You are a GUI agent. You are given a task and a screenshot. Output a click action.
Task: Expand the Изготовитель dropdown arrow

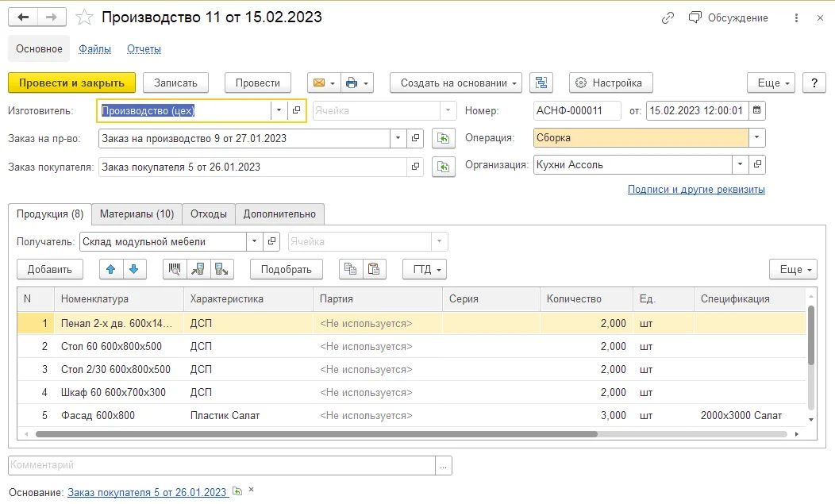[279, 111]
